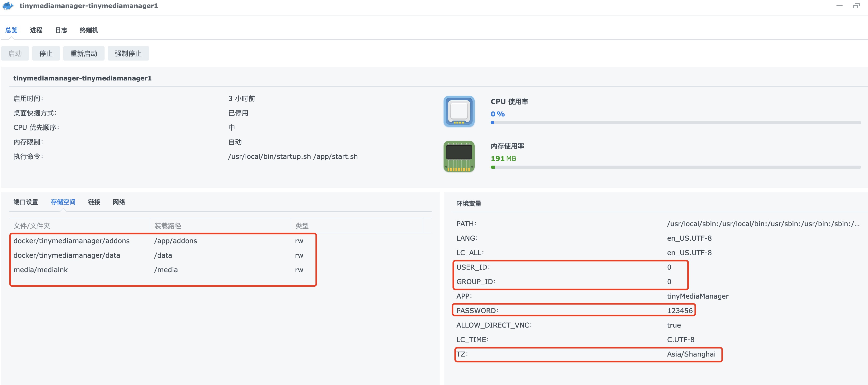Click the 0 % CPU usage value

[498, 114]
